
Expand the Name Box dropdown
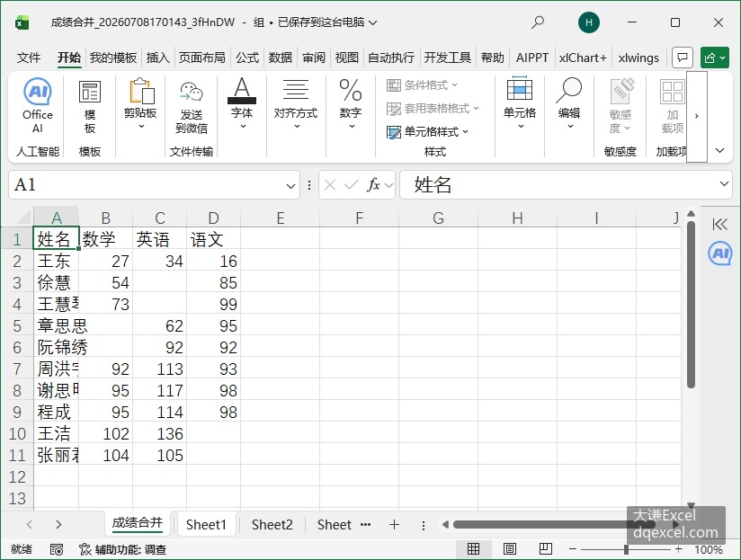(290, 186)
